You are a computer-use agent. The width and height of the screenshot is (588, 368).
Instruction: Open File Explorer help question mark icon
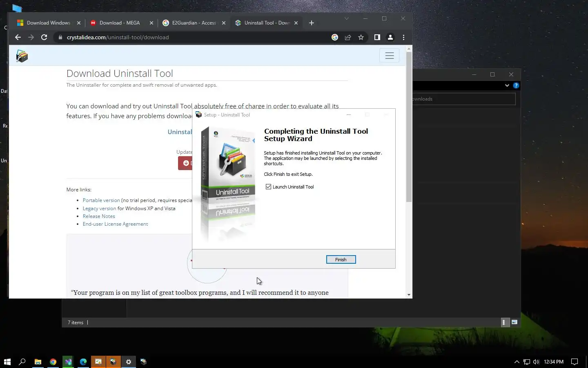coord(516,85)
